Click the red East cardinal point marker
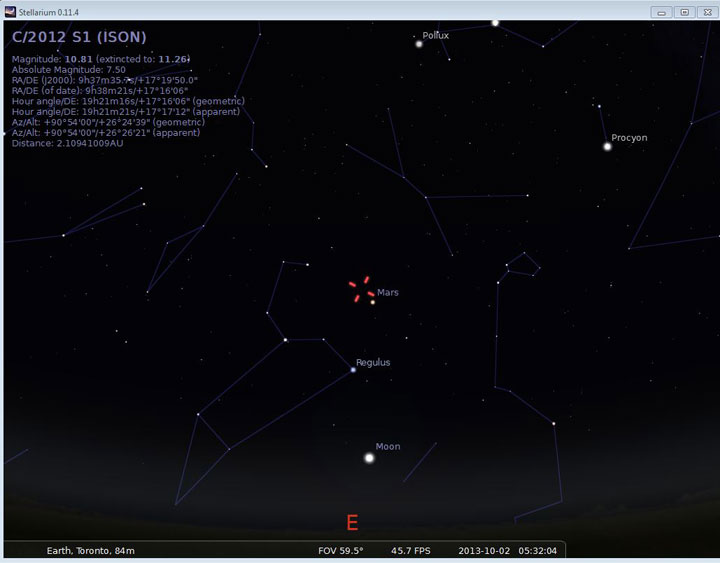This screenshot has width=720, height=563. point(352,523)
